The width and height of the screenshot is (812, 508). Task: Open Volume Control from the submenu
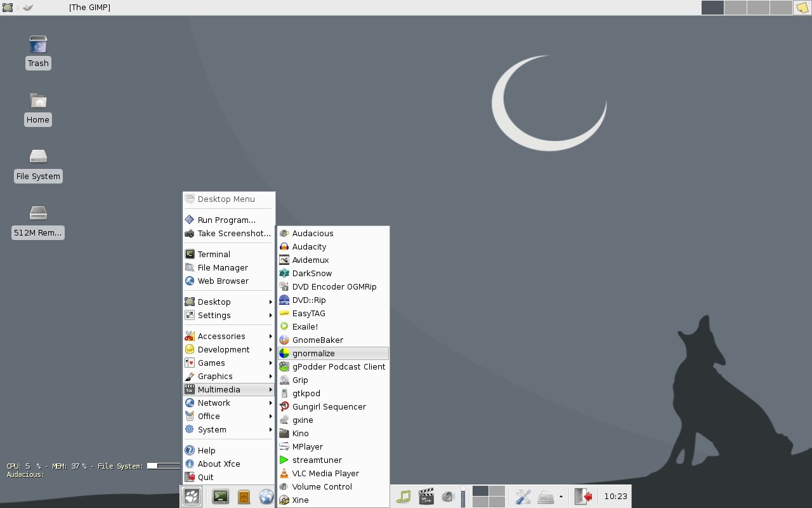click(x=333, y=486)
